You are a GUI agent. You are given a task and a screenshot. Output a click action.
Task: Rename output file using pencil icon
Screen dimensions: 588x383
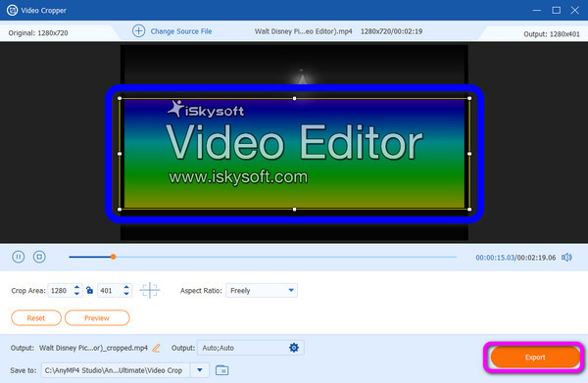[x=157, y=348]
